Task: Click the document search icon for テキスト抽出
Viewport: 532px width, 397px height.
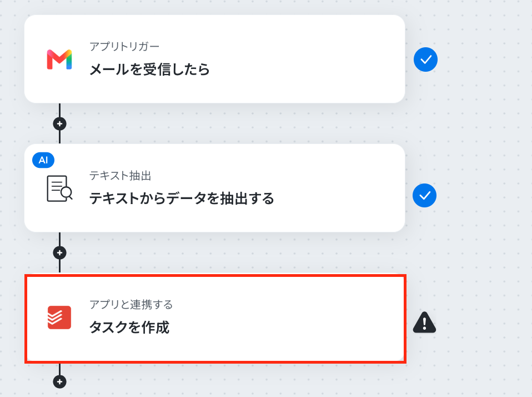Action: coord(59,188)
